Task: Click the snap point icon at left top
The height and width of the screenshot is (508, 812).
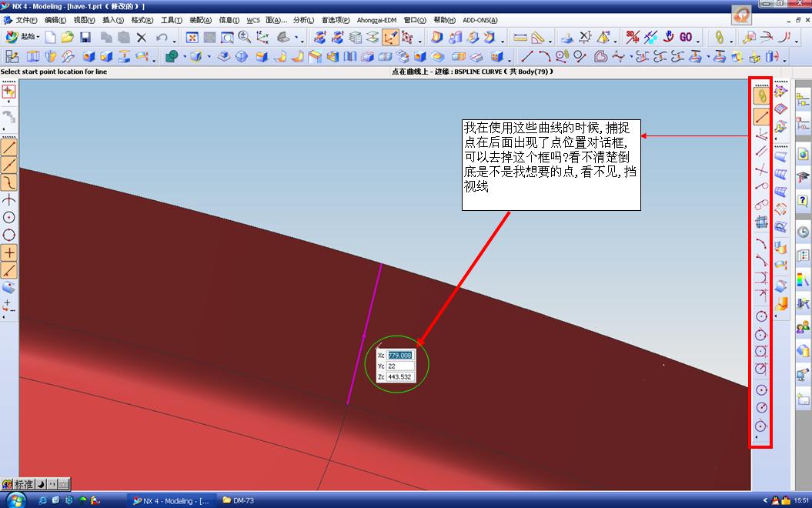Action: click(x=8, y=92)
